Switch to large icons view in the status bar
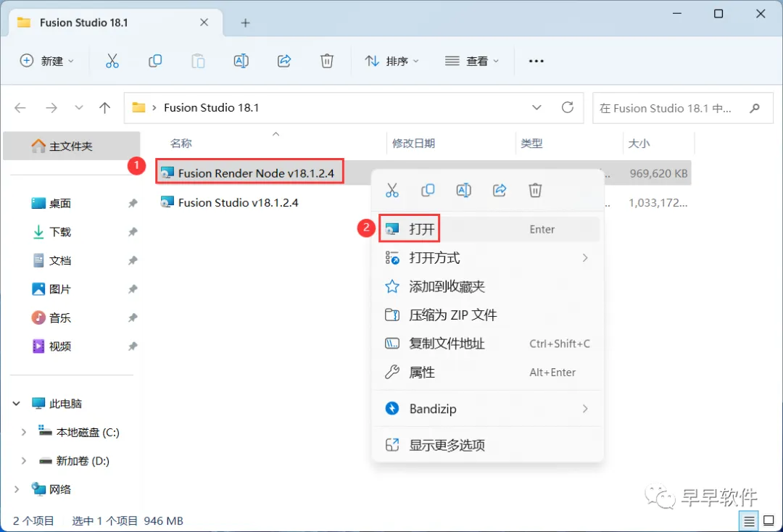This screenshot has height=532, width=783. click(x=769, y=521)
